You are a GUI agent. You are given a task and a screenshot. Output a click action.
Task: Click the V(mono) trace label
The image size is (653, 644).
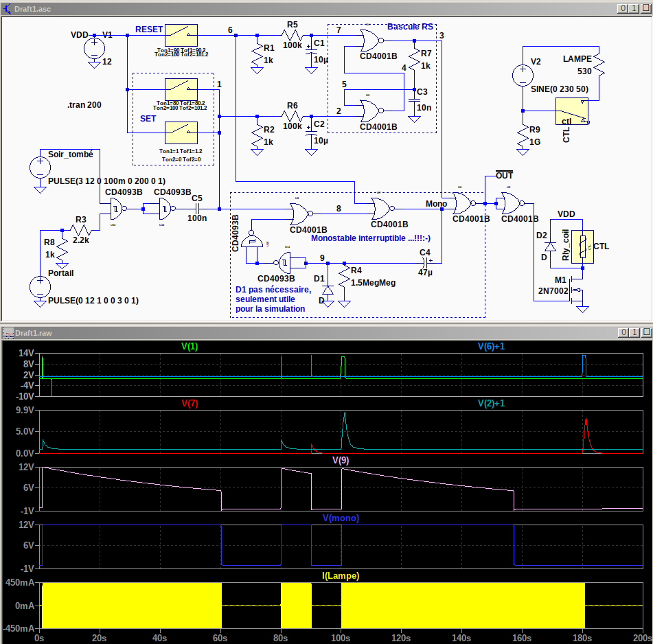(x=340, y=518)
